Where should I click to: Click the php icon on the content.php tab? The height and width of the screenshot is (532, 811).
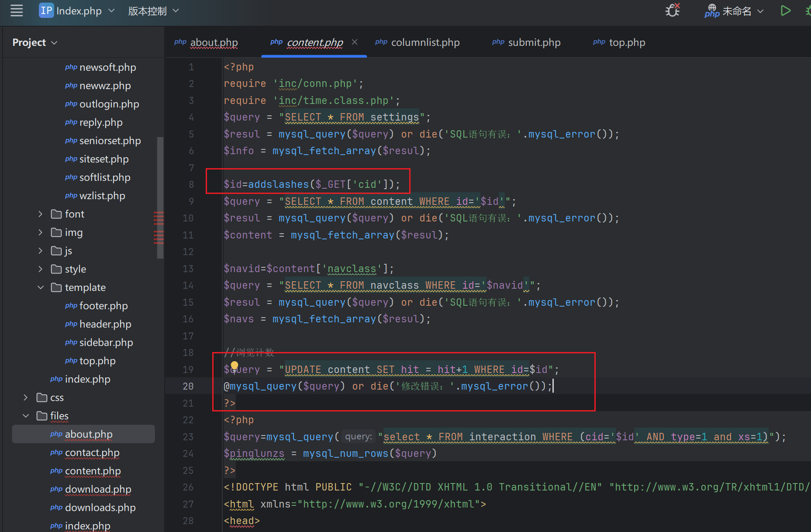276,42
